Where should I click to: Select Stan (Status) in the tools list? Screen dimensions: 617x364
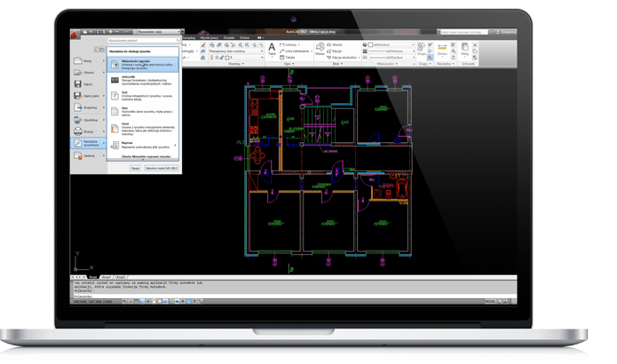[143, 112]
